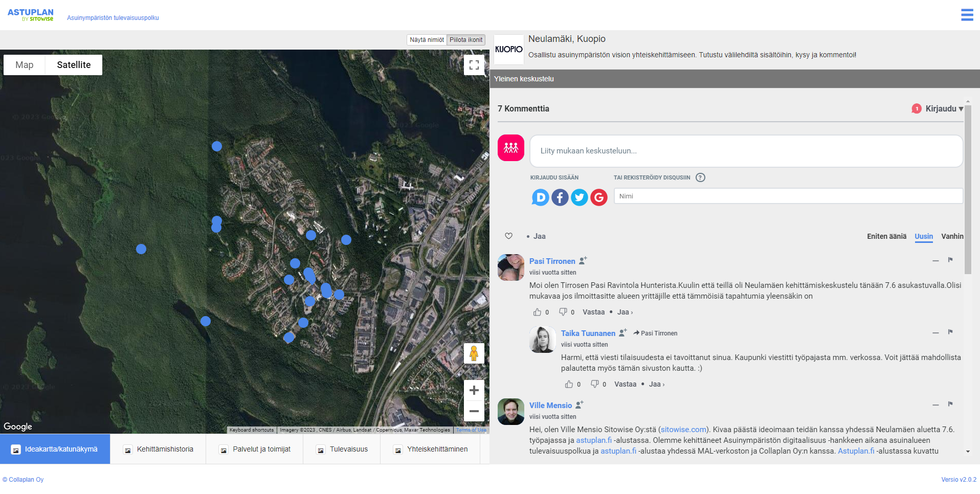Zoom out on the map

[474, 411]
